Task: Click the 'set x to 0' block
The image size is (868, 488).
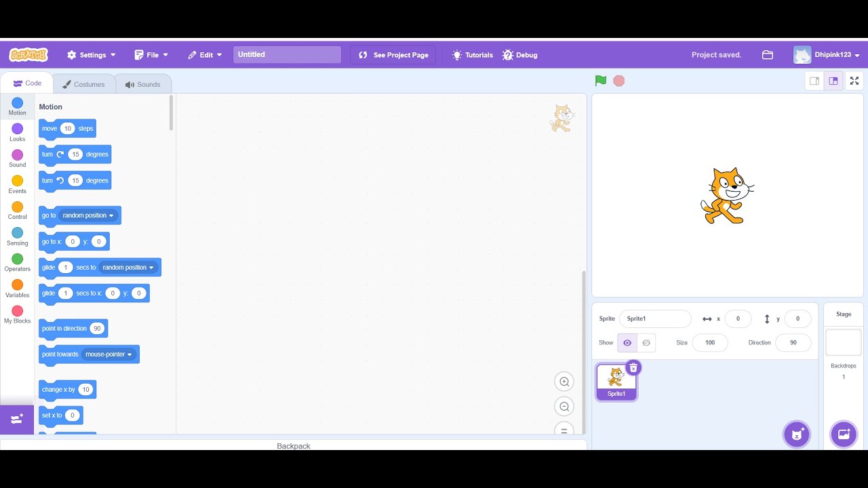Action: [x=61, y=415]
